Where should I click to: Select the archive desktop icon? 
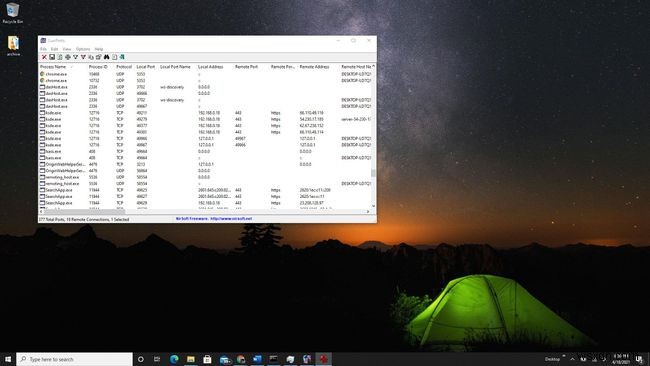[x=13, y=46]
